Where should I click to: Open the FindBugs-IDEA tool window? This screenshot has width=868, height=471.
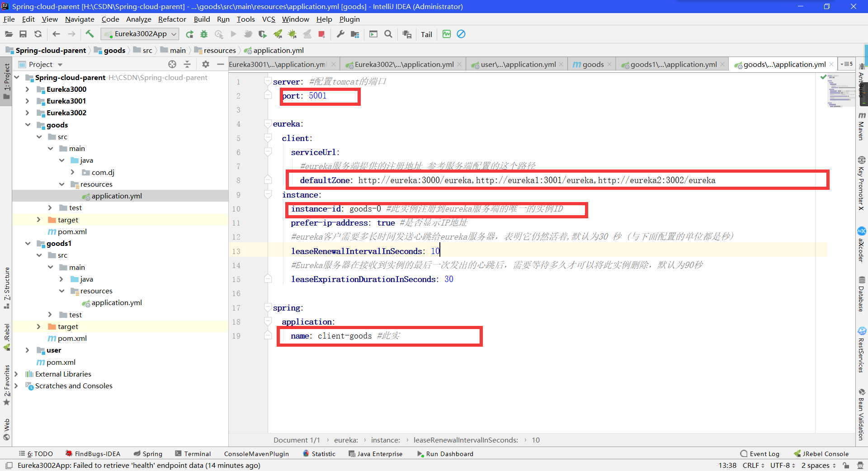(93, 454)
